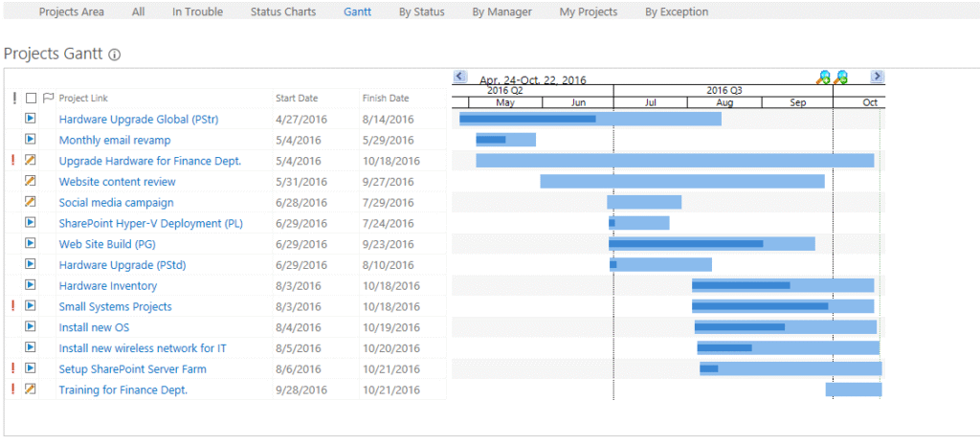The width and height of the screenshot is (980, 445).
Task: Click status icon for Website content review
Action: tap(31, 181)
